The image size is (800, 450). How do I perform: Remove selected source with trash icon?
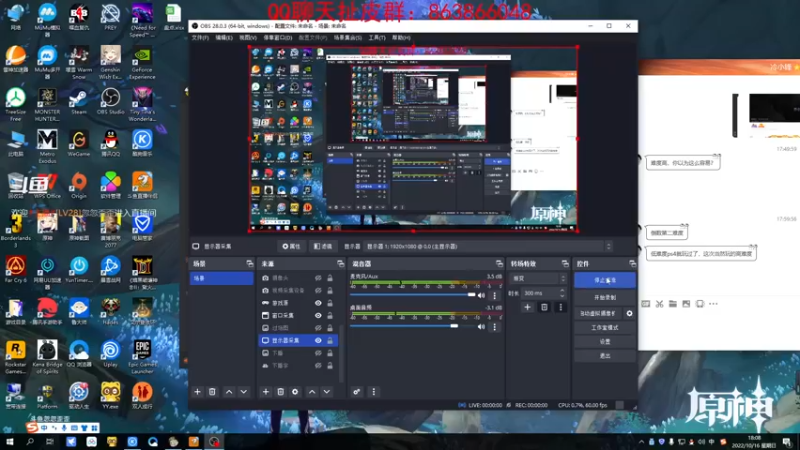point(280,392)
